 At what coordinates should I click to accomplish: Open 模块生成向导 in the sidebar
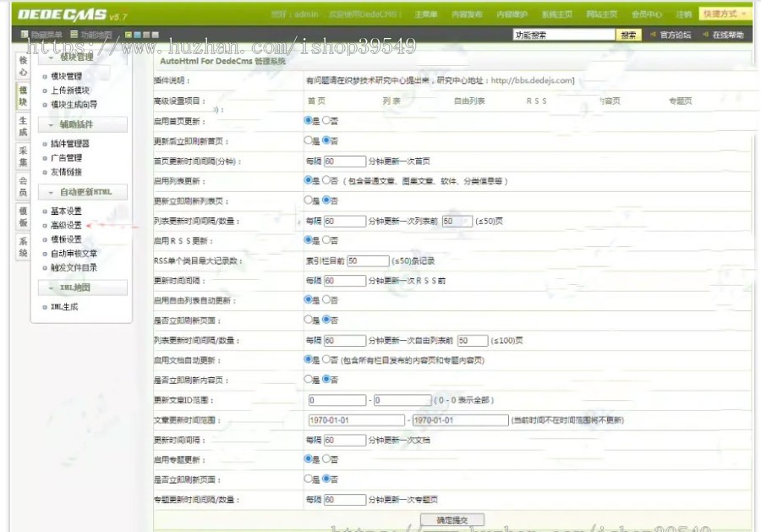click(x=74, y=104)
